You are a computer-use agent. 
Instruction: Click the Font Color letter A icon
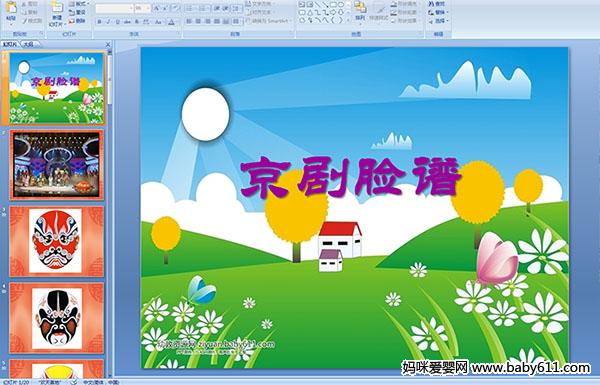click(x=171, y=22)
